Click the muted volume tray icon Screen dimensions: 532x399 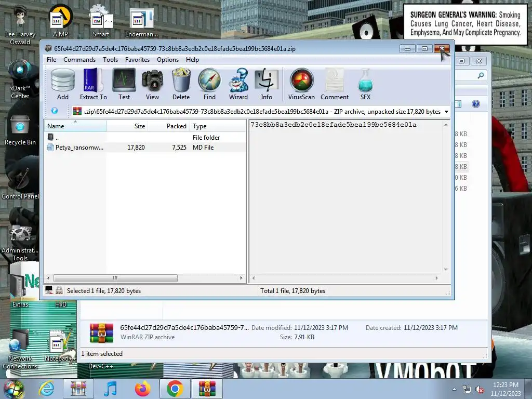[x=480, y=390]
